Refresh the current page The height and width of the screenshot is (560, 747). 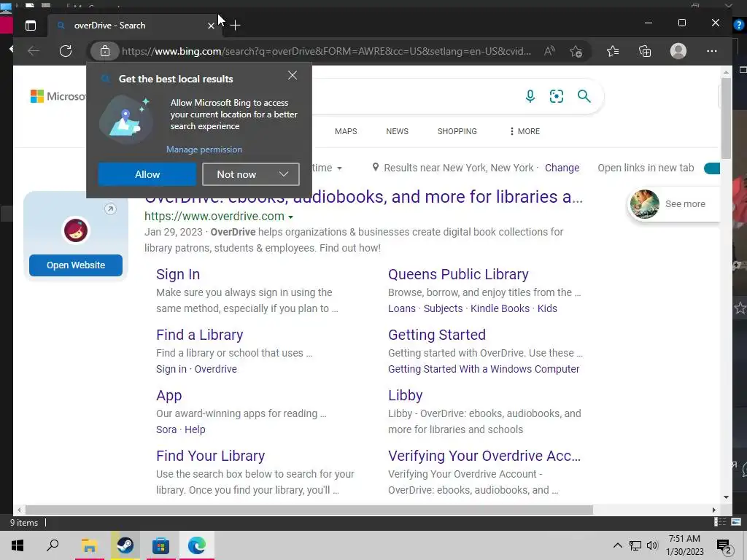coord(66,51)
